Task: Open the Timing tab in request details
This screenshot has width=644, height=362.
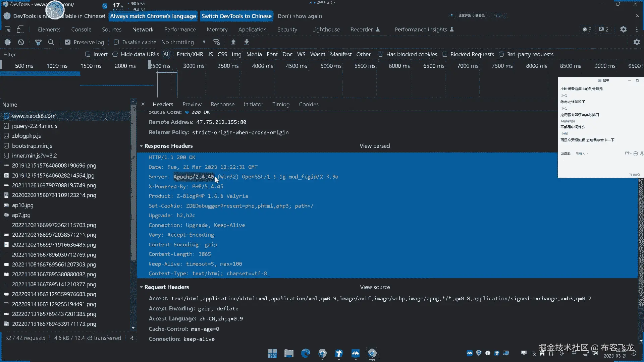Action: (x=281, y=105)
